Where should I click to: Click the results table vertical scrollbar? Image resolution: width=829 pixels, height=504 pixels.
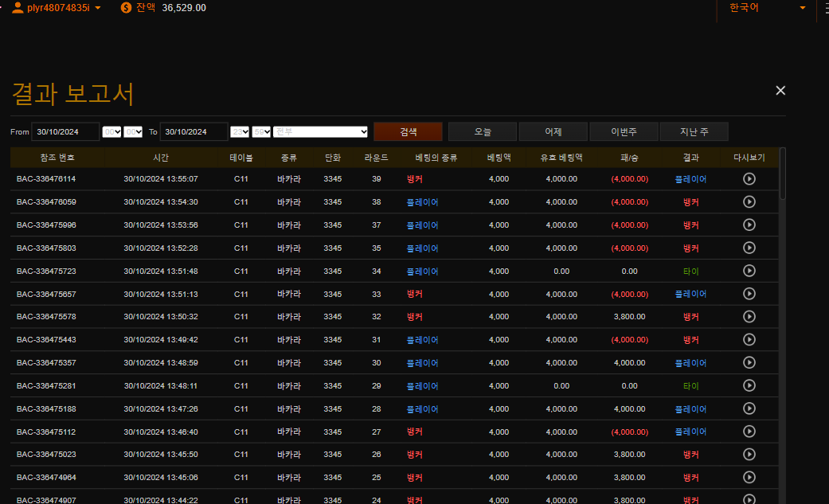783,174
